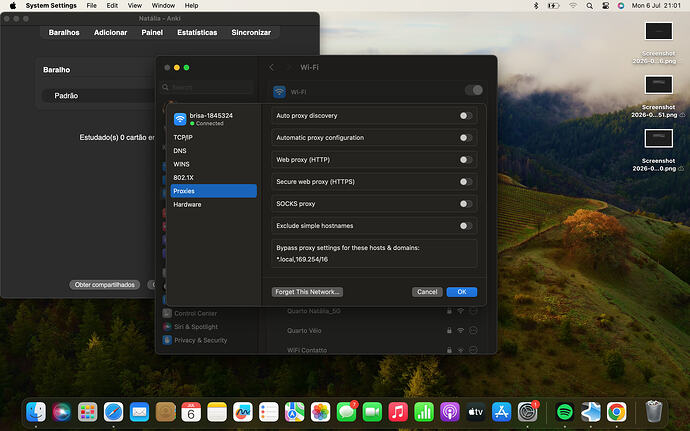
Task: Select 802.1X in network sidebar
Action: click(x=213, y=177)
